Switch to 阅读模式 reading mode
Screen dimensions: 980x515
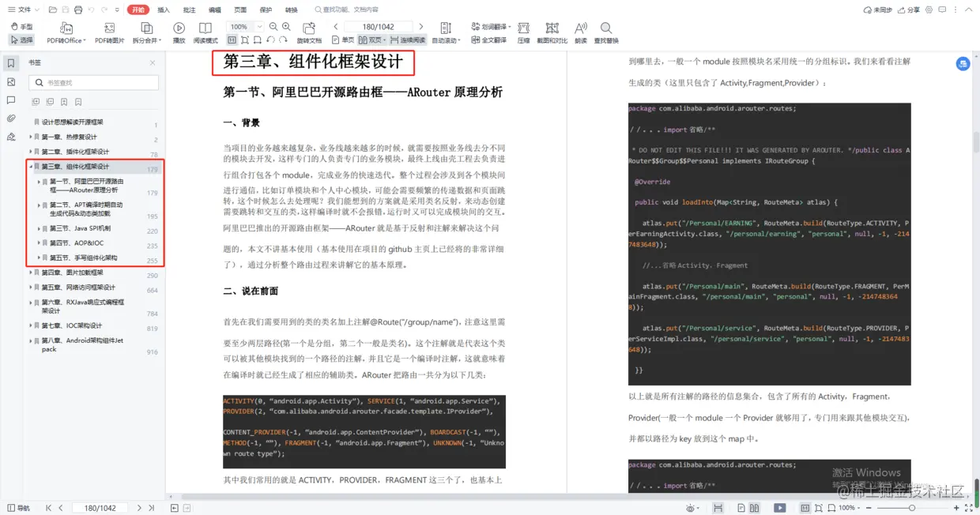(205, 33)
